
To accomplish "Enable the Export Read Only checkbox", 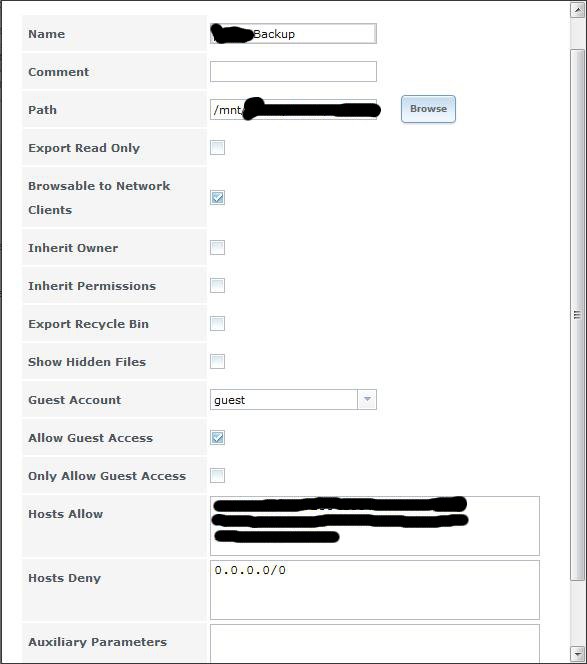I will (x=217, y=148).
